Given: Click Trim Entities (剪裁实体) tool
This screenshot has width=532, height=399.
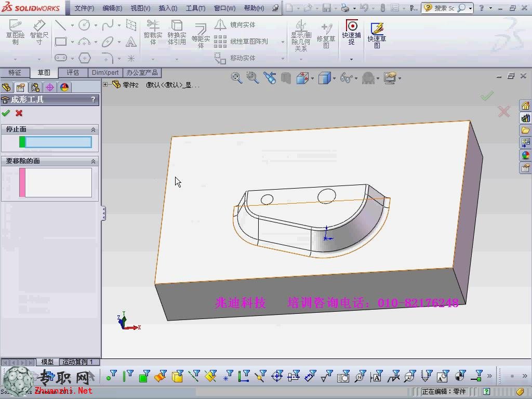Looking at the screenshot, I should 153,32.
